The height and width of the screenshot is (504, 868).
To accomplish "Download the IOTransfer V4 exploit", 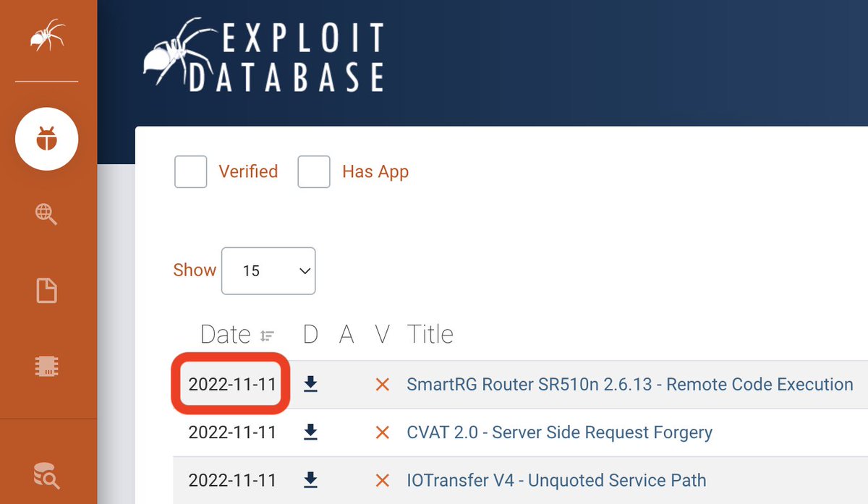I will [310, 480].
